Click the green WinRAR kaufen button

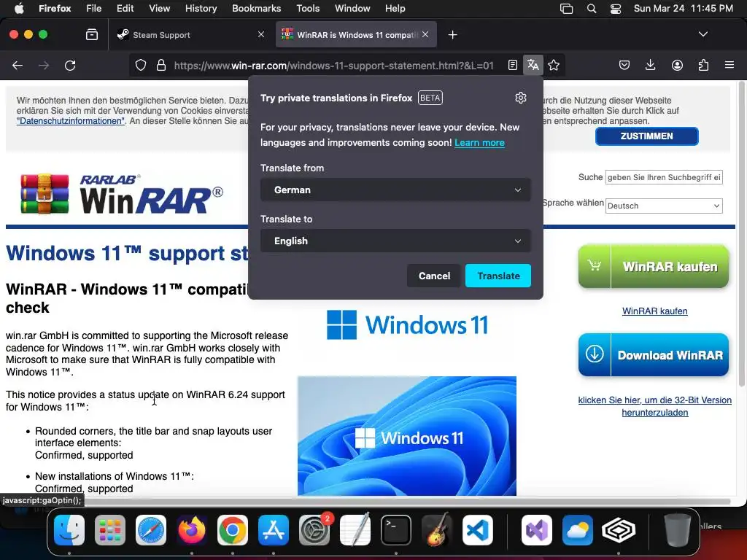click(x=654, y=265)
